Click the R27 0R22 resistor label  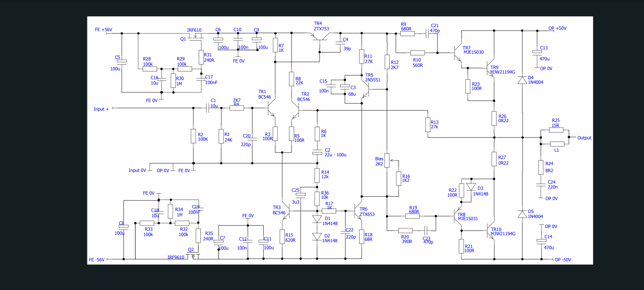pyautogui.click(x=503, y=160)
